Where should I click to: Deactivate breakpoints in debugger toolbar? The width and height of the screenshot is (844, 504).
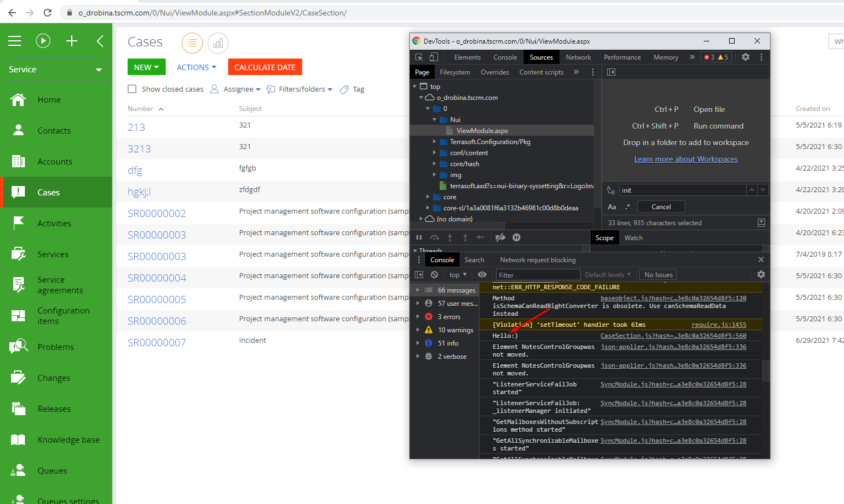(500, 238)
